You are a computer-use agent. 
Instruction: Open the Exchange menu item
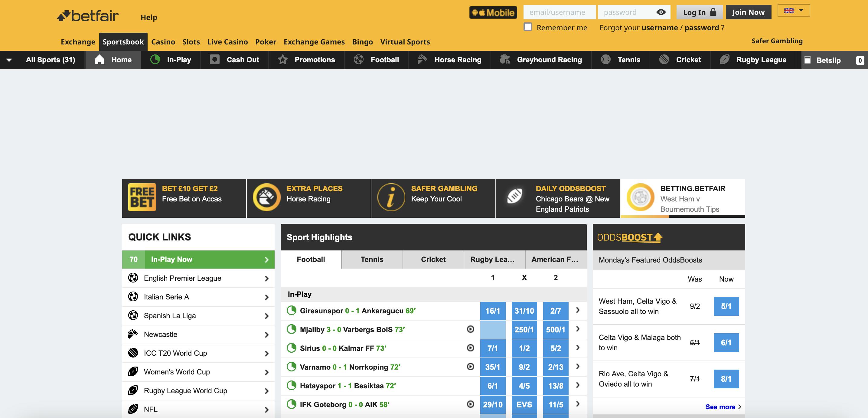tap(77, 41)
